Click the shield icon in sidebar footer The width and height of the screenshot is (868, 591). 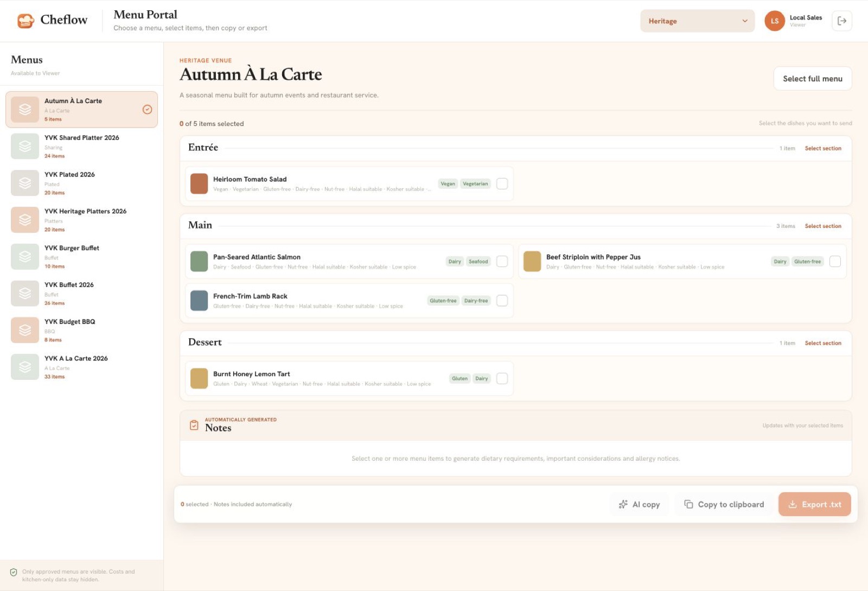click(x=14, y=572)
